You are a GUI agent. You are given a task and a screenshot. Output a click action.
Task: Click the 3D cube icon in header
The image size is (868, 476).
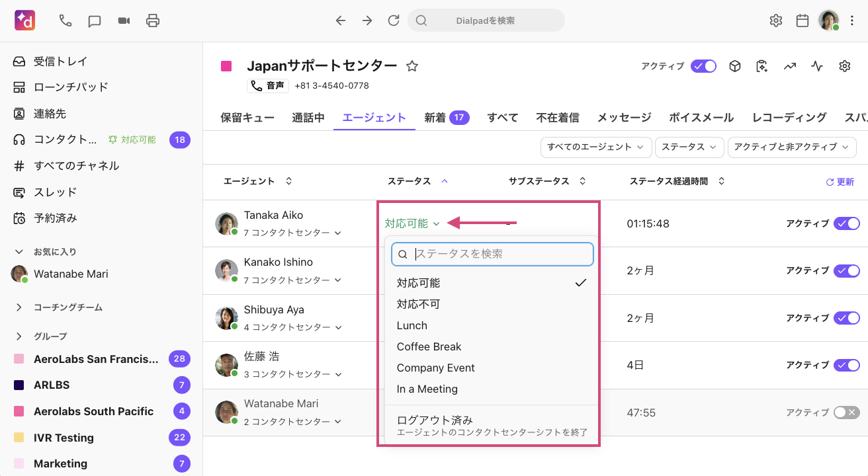pyautogui.click(x=734, y=66)
